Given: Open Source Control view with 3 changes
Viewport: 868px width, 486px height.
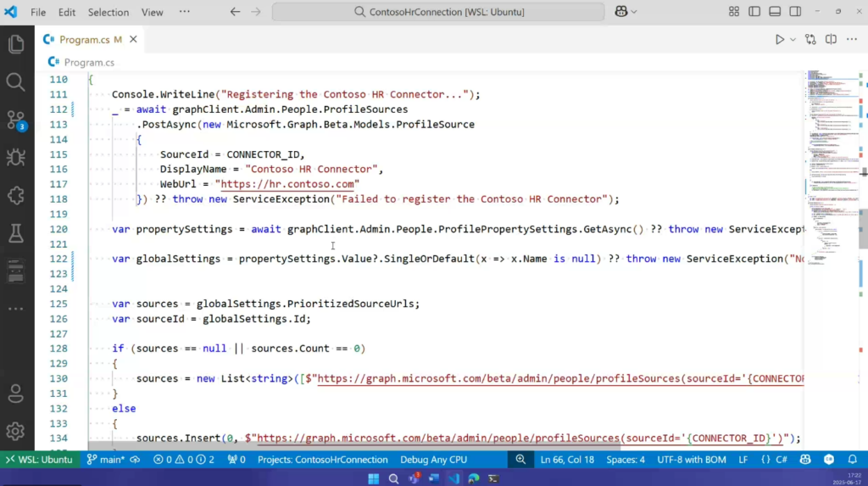Looking at the screenshot, I should click(x=16, y=120).
